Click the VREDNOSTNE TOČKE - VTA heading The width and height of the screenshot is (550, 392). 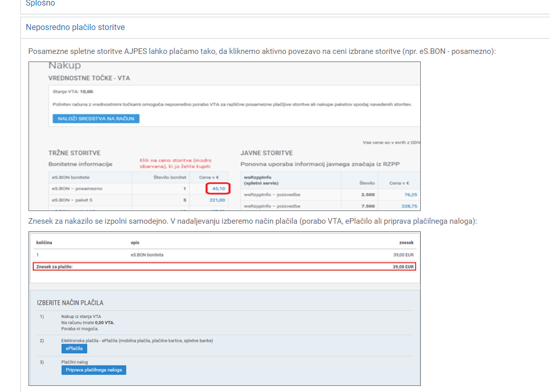[89, 78]
